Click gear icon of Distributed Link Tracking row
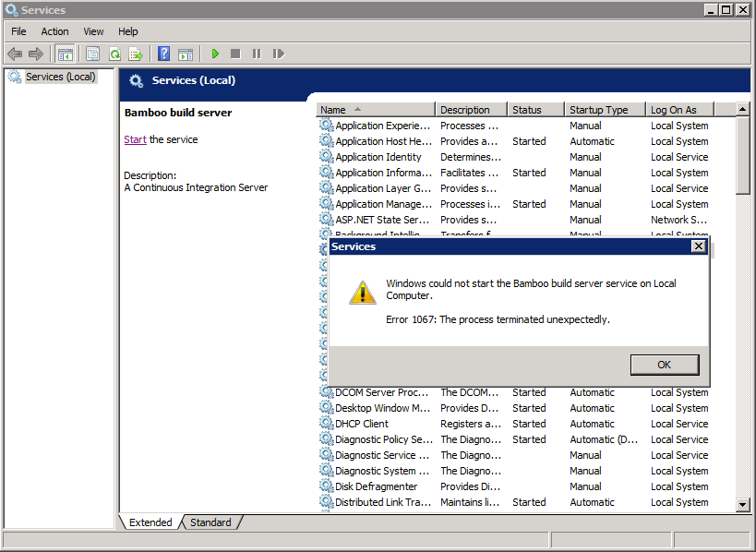Image resolution: width=756 pixels, height=552 pixels. [x=327, y=502]
